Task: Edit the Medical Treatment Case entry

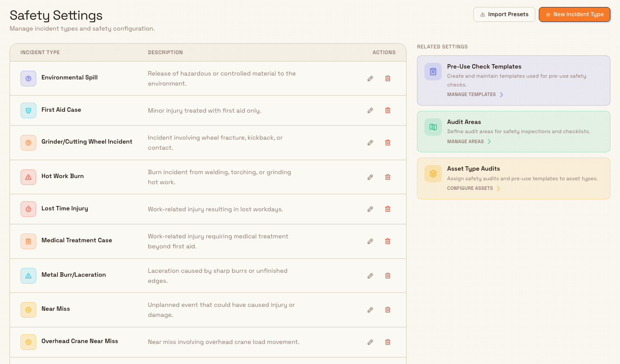Action: [x=370, y=241]
